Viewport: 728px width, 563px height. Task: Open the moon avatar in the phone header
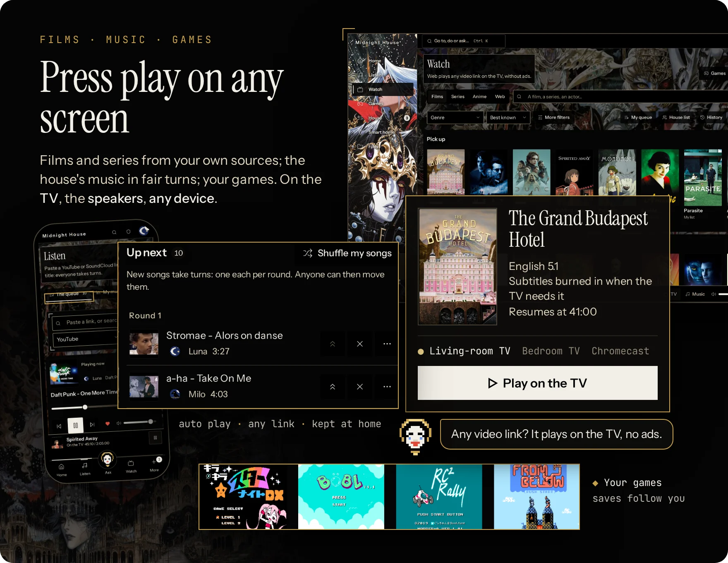click(144, 231)
